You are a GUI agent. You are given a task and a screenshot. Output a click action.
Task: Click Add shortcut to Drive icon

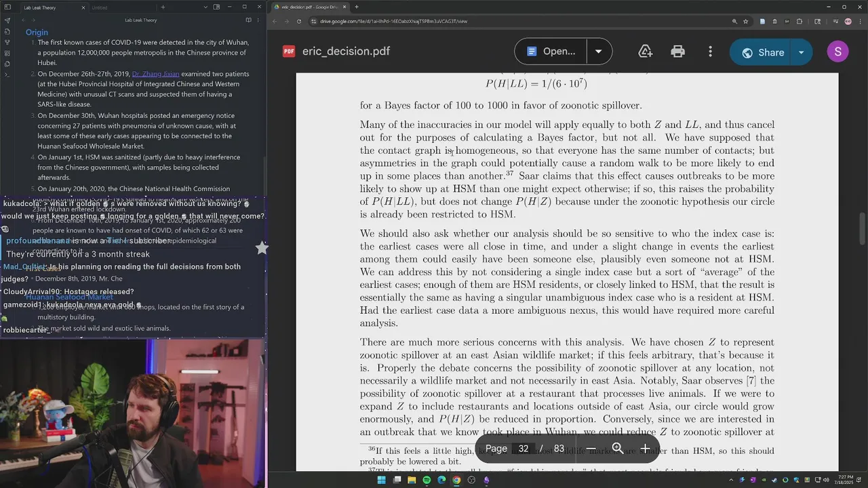coord(645,52)
